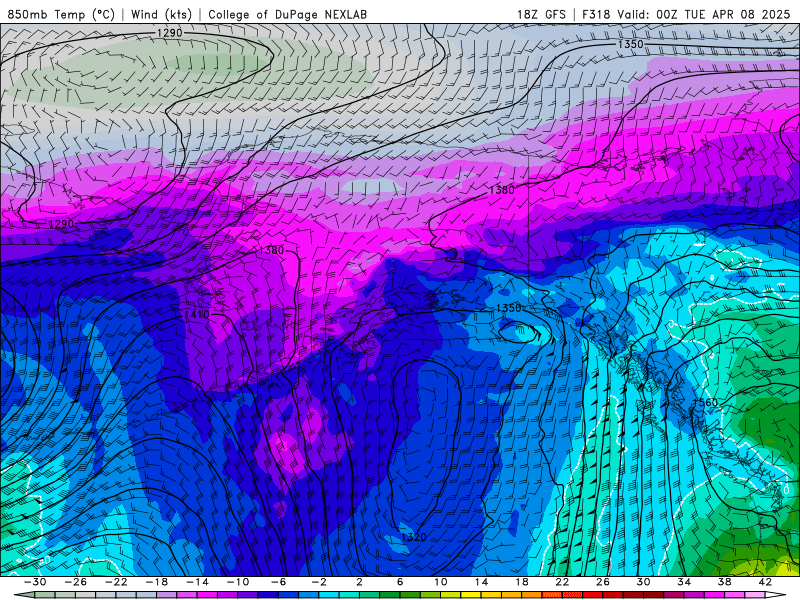Click the 34 colorbar tick label
Viewport: 800px width, 600px height.
click(x=684, y=582)
